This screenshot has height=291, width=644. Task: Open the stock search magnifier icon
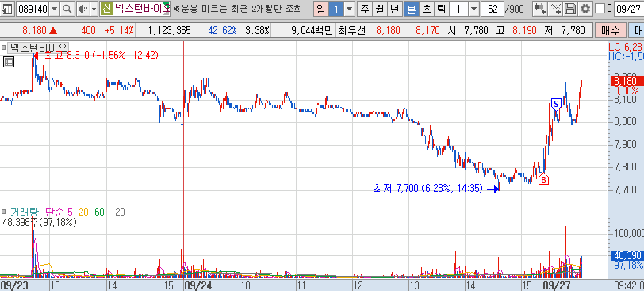[x=67, y=8]
